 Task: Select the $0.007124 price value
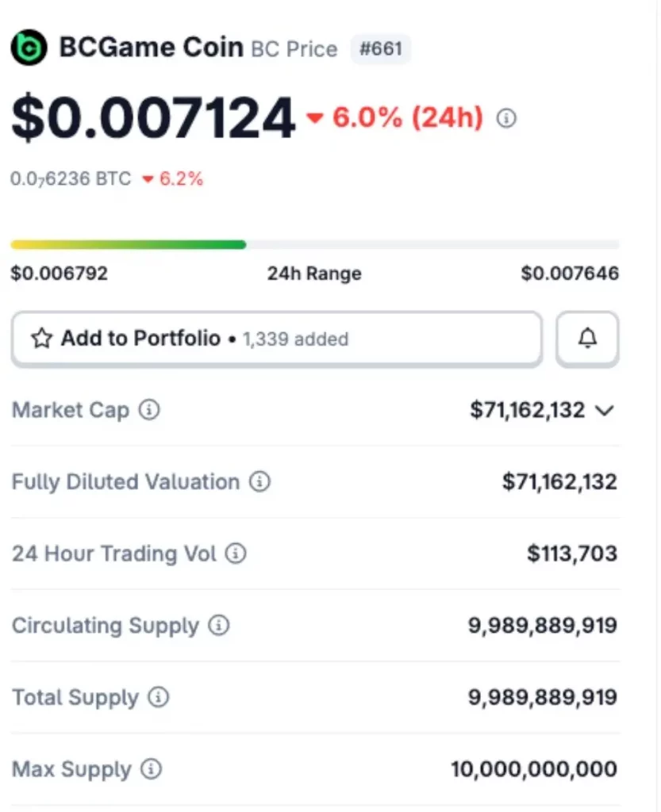pos(153,118)
